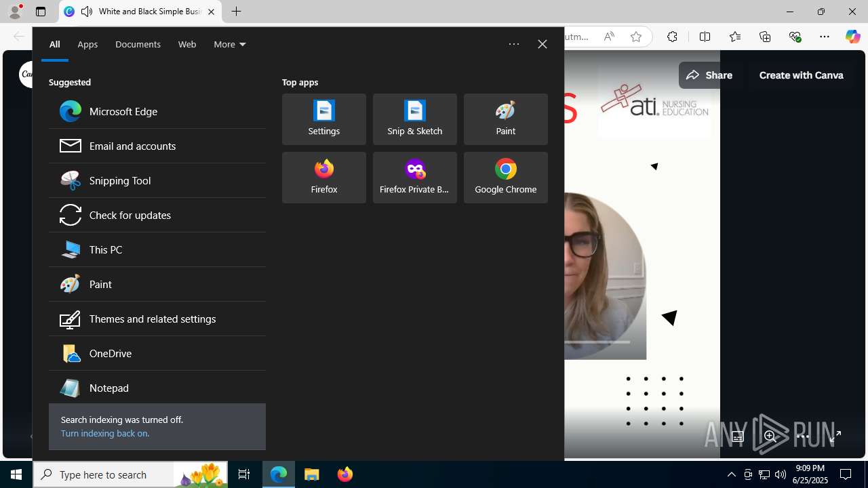Open notification center on taskbar

point(846,474)
